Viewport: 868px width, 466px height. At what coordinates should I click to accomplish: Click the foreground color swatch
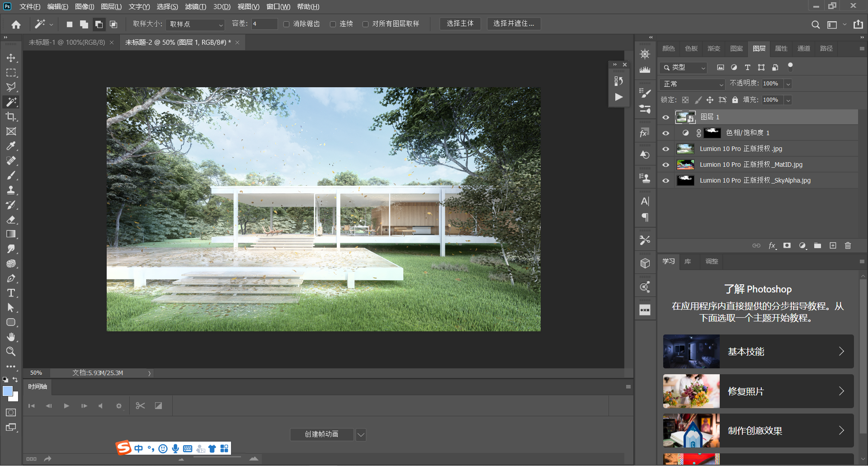tap(8, 391)
